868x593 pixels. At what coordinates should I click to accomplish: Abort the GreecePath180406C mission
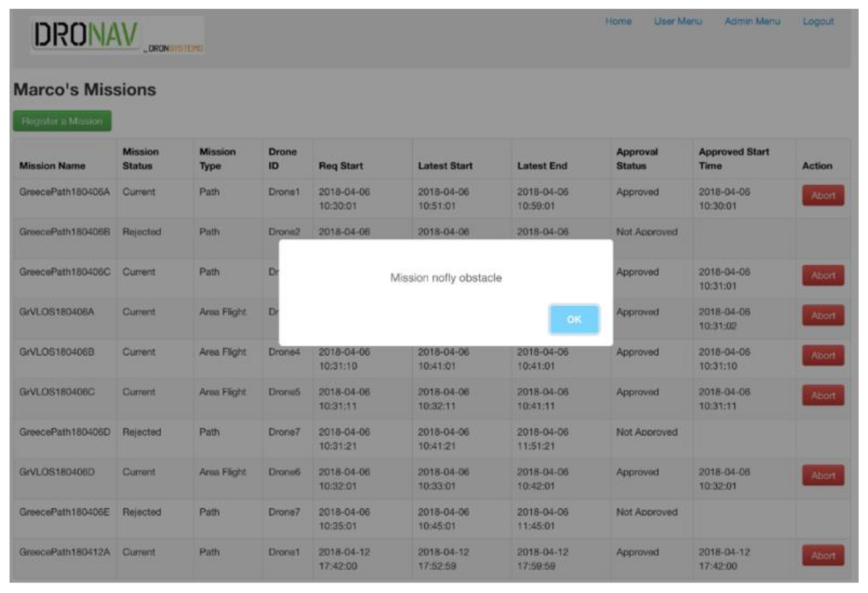(x=823, y=275)
